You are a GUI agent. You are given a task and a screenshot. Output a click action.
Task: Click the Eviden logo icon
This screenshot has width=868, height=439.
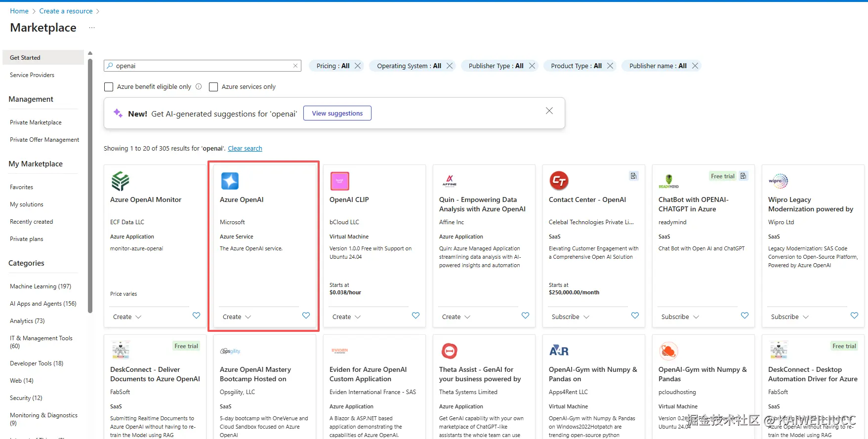click(x=339, y=351)
